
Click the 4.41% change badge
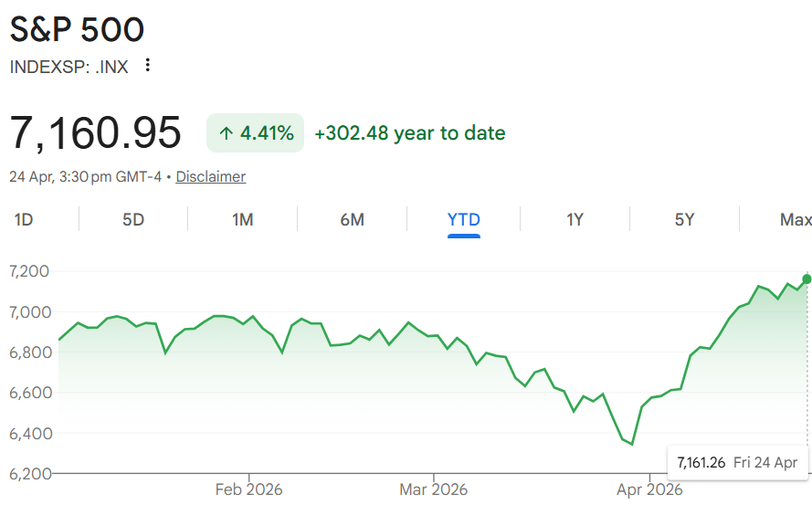(255, 133)
